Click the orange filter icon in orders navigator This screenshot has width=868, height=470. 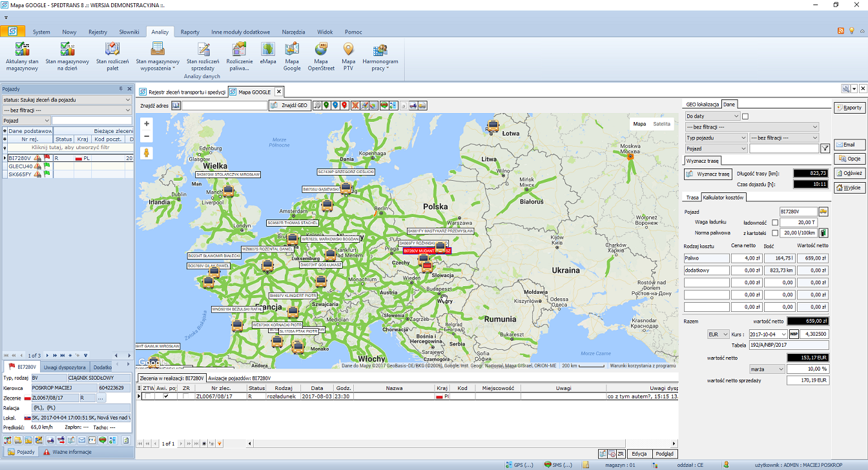[x=220, y=444]
